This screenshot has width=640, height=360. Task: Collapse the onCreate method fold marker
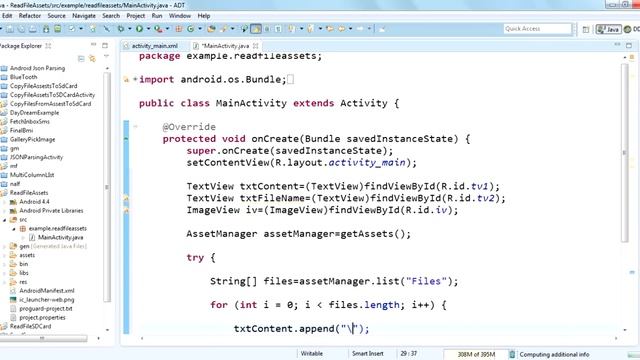click(135, 127)
